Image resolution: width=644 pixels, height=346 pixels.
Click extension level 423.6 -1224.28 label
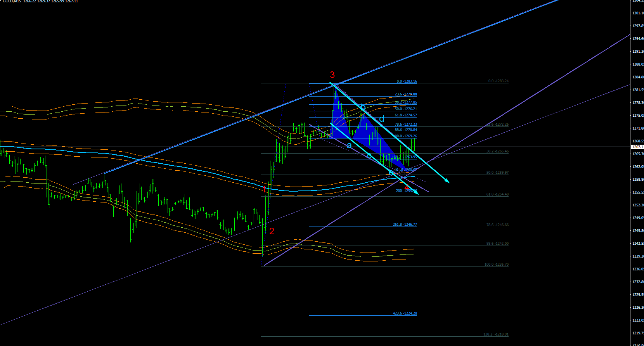click(x=405, y=313)
